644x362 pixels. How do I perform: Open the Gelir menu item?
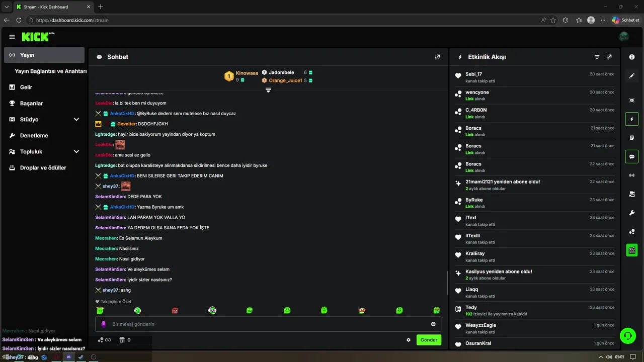26,87
